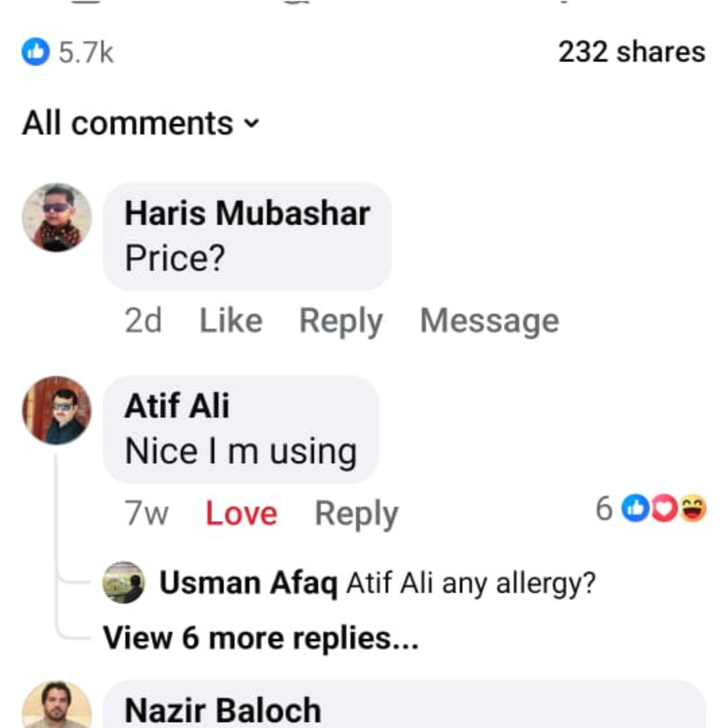Viewport: 728px width, 728px height.
Task: Reply to Haris Mubashar's comment
Action: tap(341, 321)
